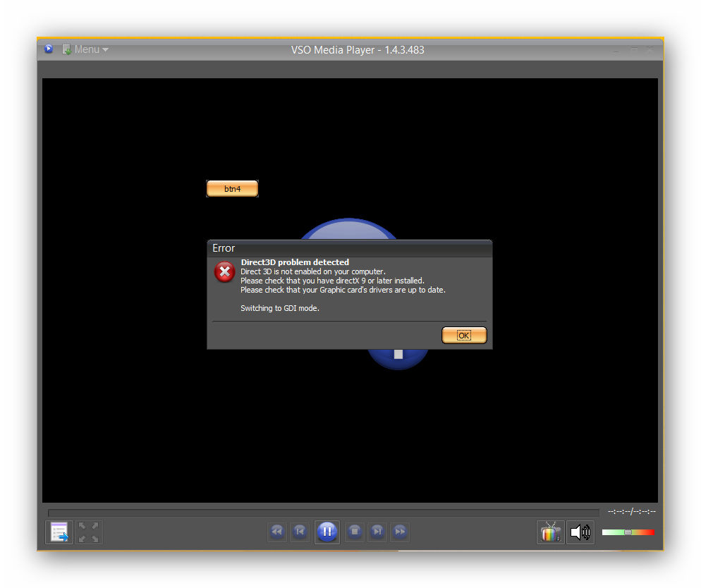Click the "Direct3D problem detected" heading
Viewport: 701px width, 588px height.
click(295, 262)
